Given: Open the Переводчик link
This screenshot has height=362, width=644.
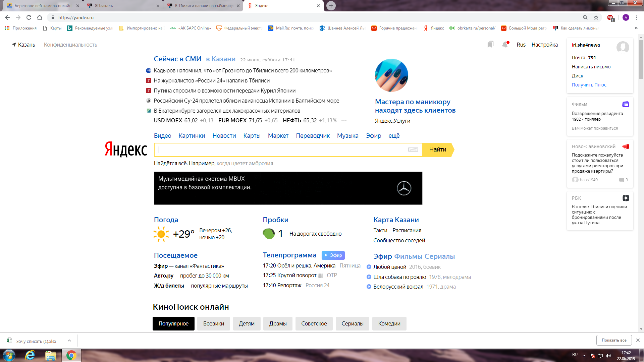Looking at the screenshot, I should point(313,136).
